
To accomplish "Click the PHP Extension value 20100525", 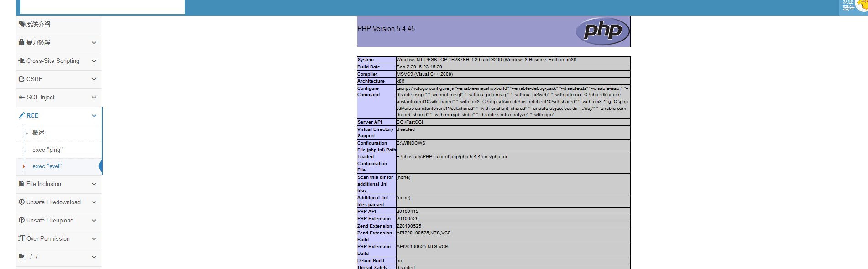I will (x=408, y=219).
